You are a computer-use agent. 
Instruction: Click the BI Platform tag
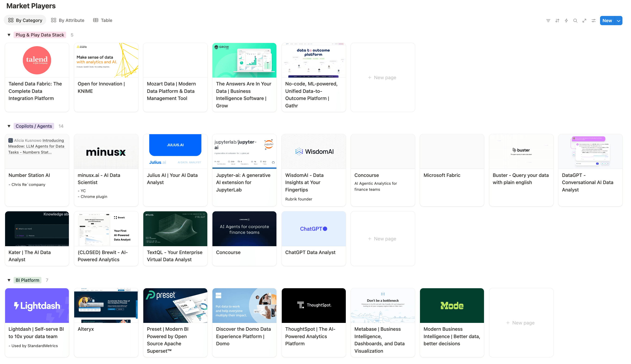(x=28, y=280)
